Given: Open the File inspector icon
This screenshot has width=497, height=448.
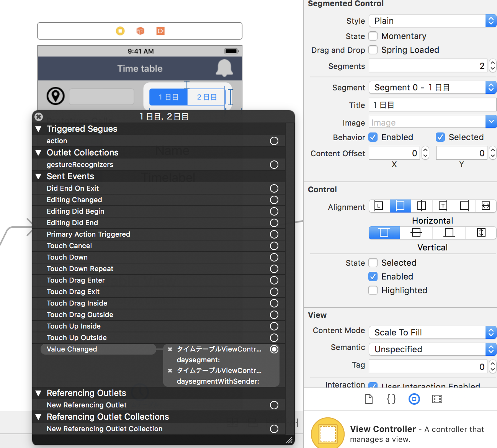Looking at the screenshot, I should [x=369, y=399].
